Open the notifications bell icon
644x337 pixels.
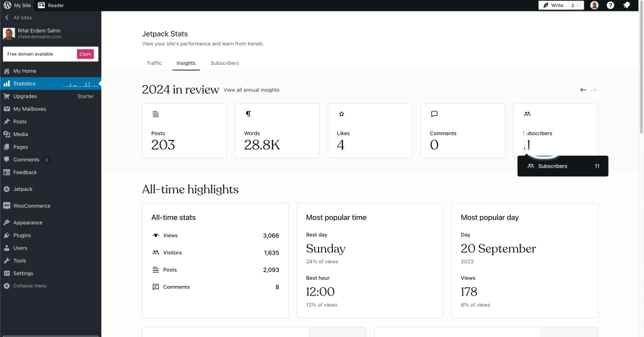[626, 5]
